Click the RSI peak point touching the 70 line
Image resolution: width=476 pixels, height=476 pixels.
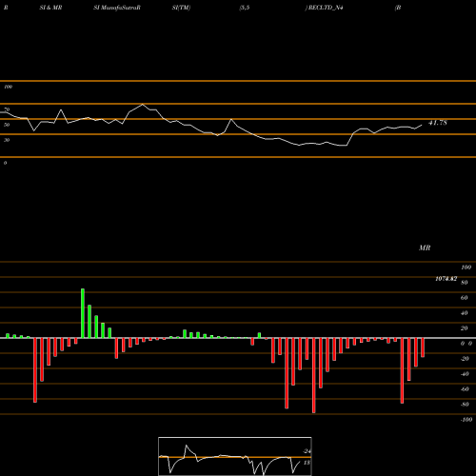coord(143,104)
